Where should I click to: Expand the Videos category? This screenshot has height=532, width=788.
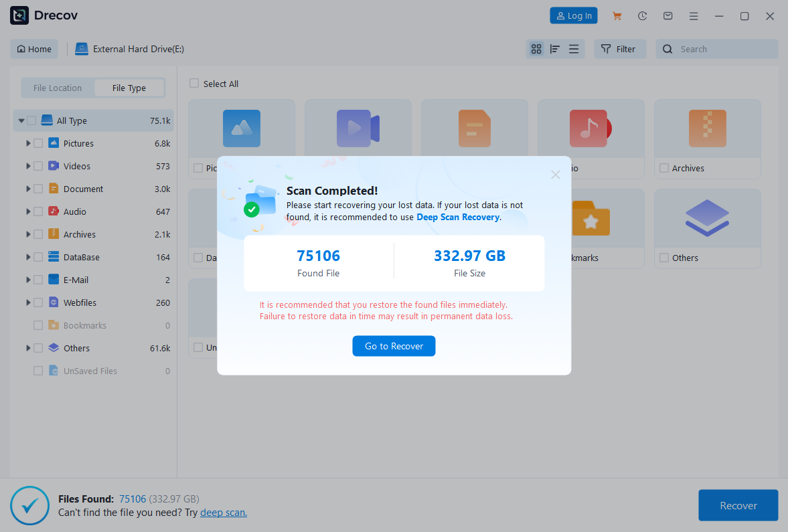pos(27,165)
